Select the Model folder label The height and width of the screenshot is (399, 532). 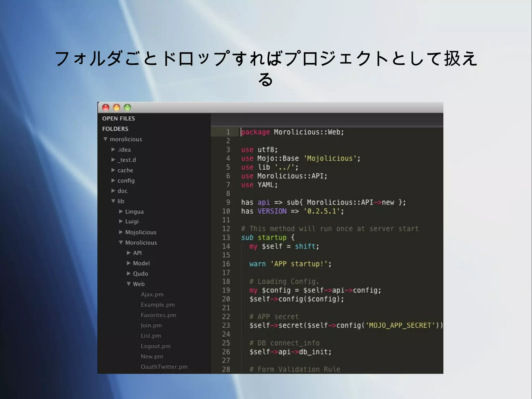point(141,263)
